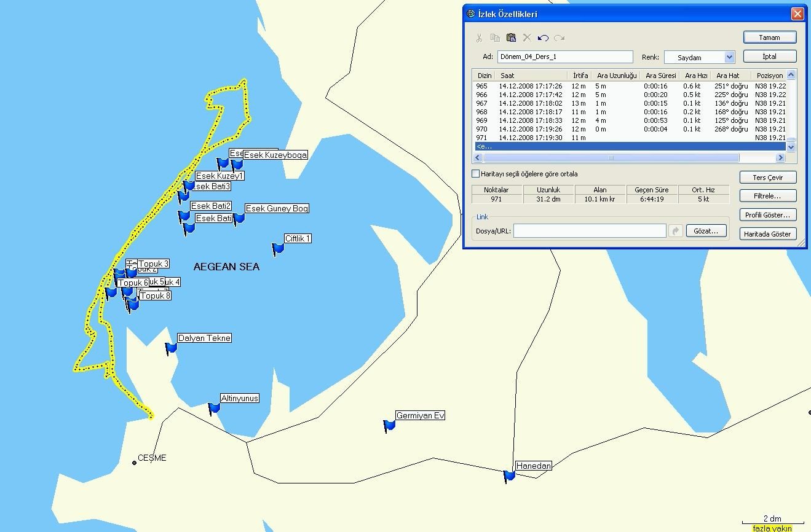Viewport: 811px width, 532px height.
Task: Select the Esek Bati2 waypoint flag
Action: [x=184, y=216]
